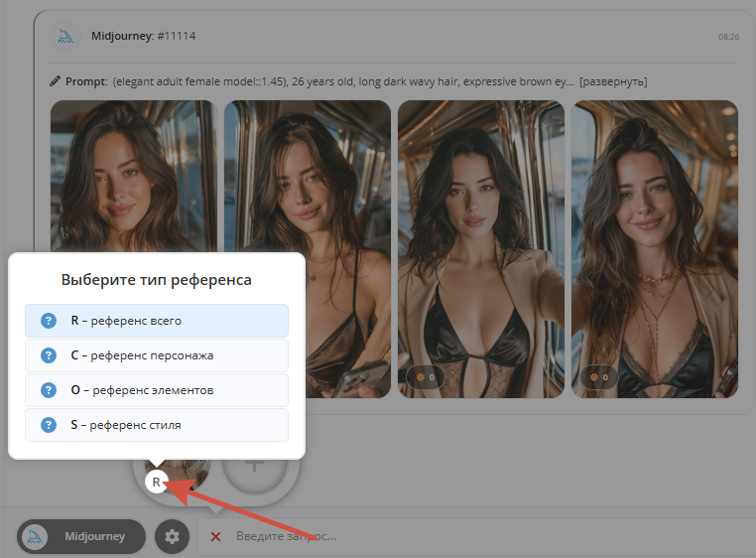The width and height of the screenshot is (756, 558).
Task: Select 'C – референс персонажа' option
Action: (157, 355)
